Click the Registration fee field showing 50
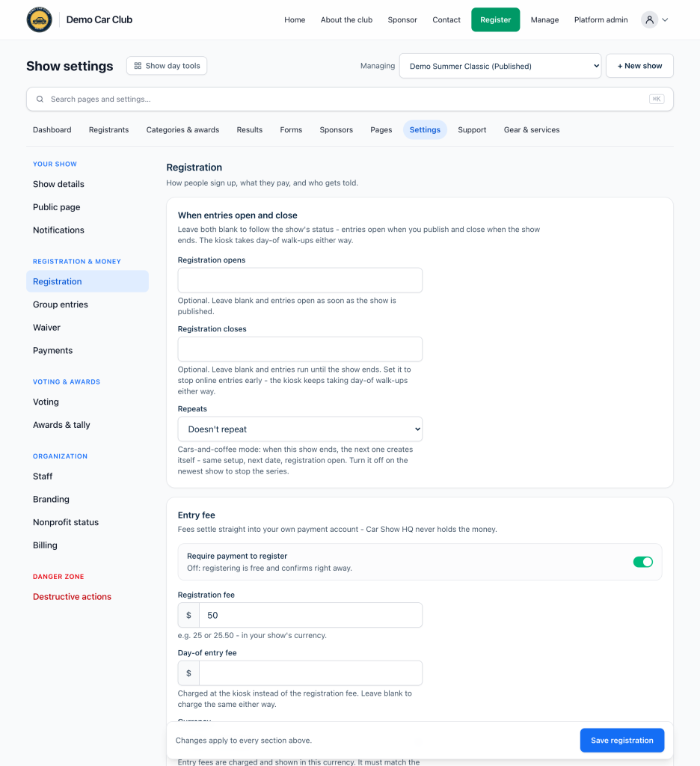Viewport: 700px width, 766px height. tap(310, 615)
